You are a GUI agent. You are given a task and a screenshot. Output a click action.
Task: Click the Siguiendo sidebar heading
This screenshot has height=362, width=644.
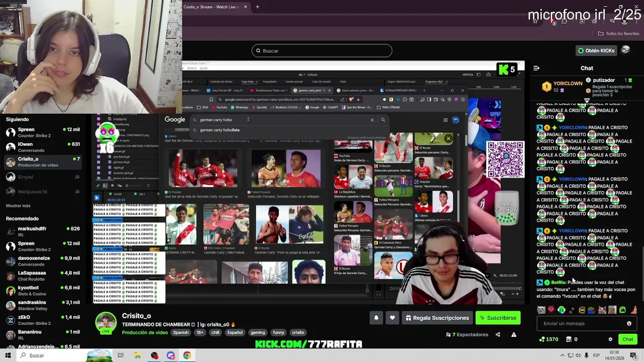[x=17, y=119]
